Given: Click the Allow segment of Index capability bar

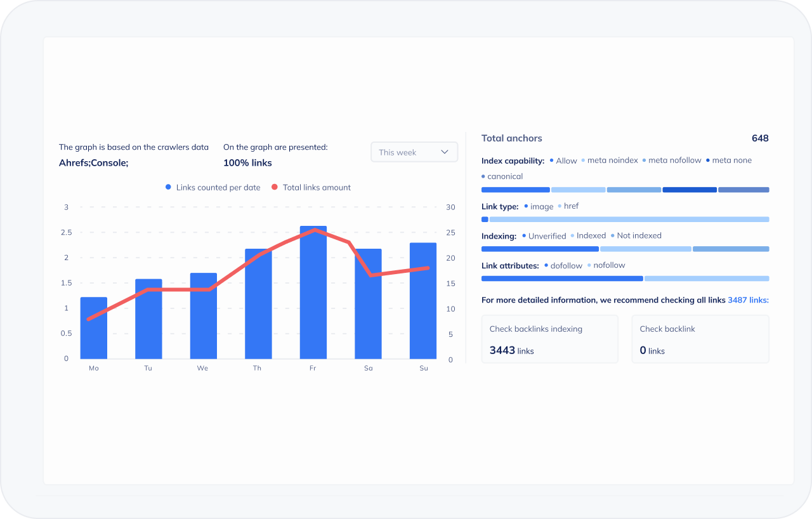Looking at the screenshot, I should [x=515, y=190].
